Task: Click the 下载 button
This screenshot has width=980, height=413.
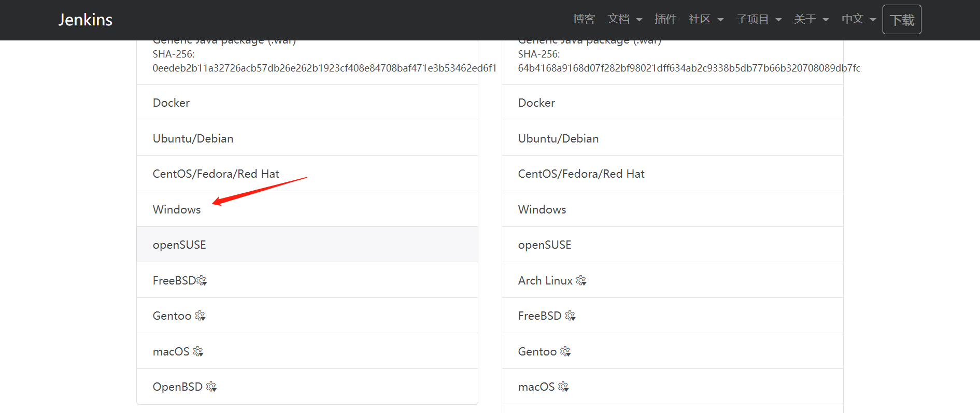Action: click(902, 20)
